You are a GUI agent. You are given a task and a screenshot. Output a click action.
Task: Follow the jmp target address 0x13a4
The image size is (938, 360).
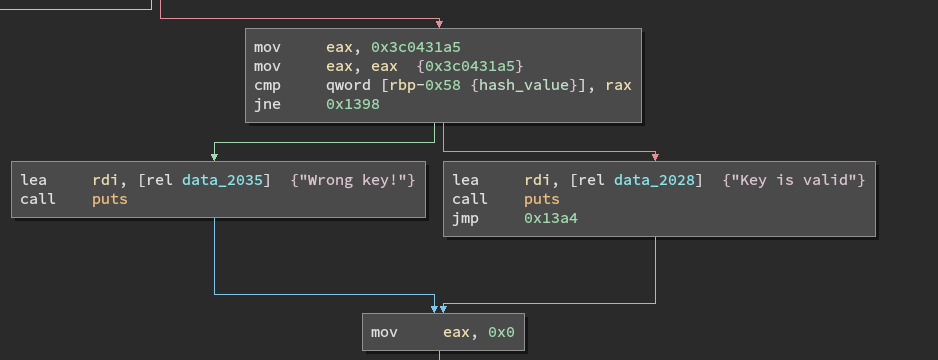point(551,218)
